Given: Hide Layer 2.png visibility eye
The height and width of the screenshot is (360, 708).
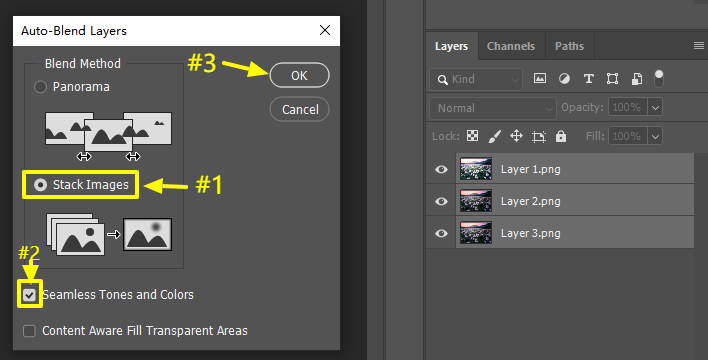Looking at the screenshot, I should pyautogui.click(x=441, y=201).
